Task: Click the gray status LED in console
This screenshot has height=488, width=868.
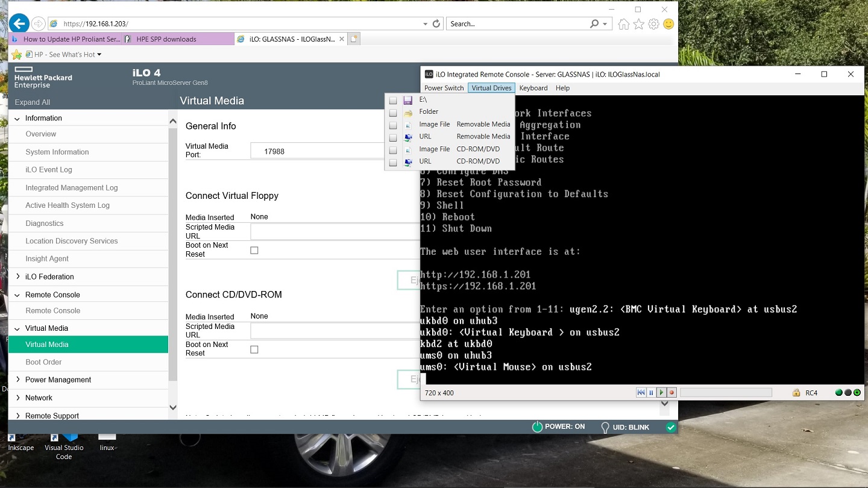Action: [848, 393]
